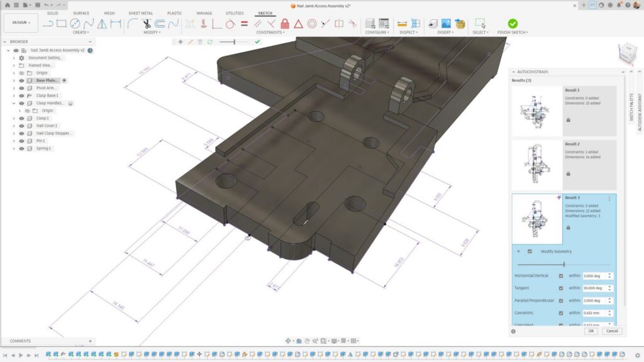Open the Change Parameters table icon
The width and height of the screenshot is (644, 362).
click(384, 24)
